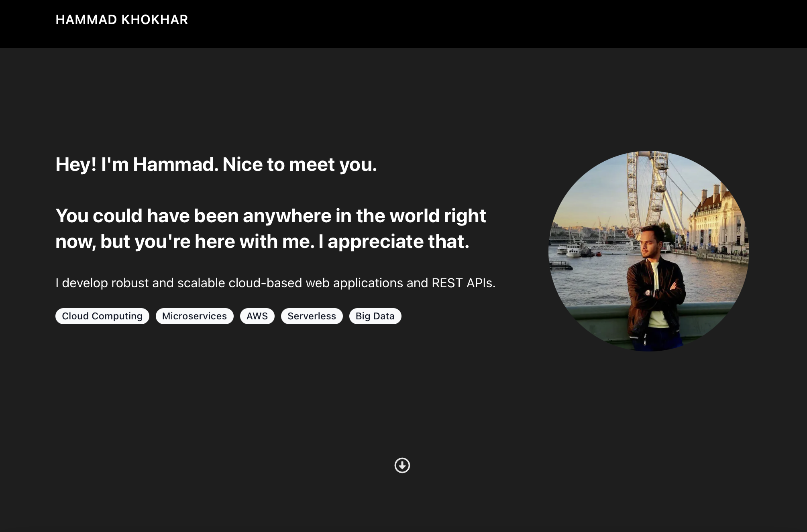This screenshot has height=532, width=807.
Task: Click the Cloud Computing pill to expand it
Action: click(102, 316)
